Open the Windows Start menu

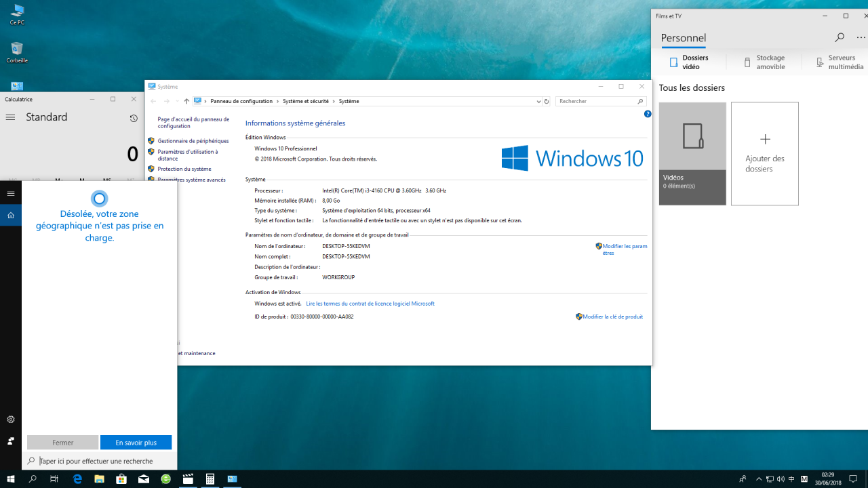click(11, 479)
